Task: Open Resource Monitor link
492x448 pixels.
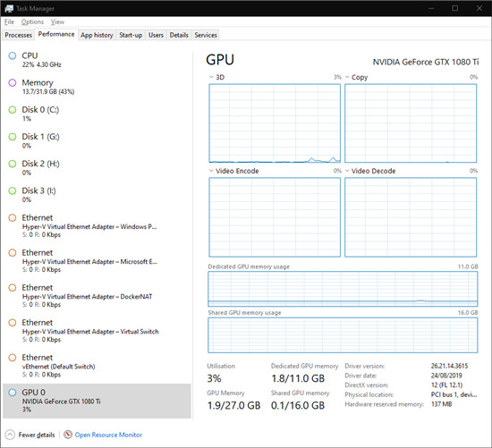Action: coord(108,435)
